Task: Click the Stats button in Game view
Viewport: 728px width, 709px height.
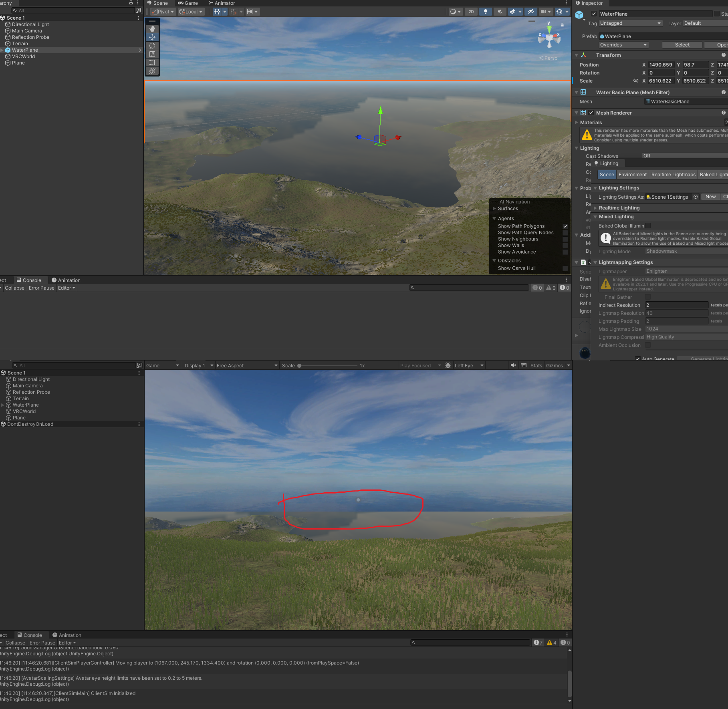Action: point(536,366)
